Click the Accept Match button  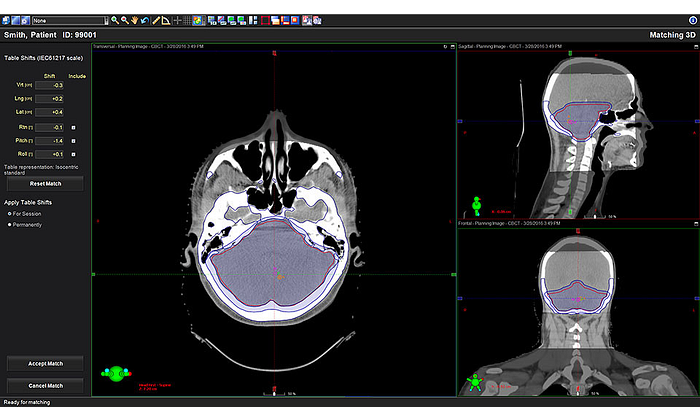pos(45,364)
